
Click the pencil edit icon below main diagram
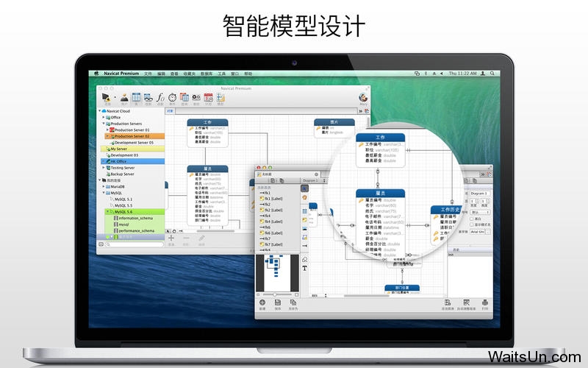(201, 238)
